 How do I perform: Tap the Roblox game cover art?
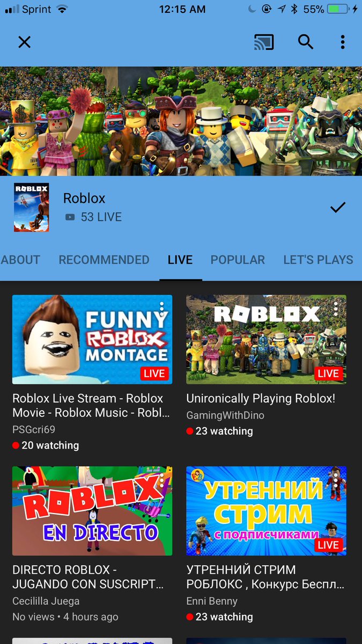pyautogui.click(x=31, y=208)
